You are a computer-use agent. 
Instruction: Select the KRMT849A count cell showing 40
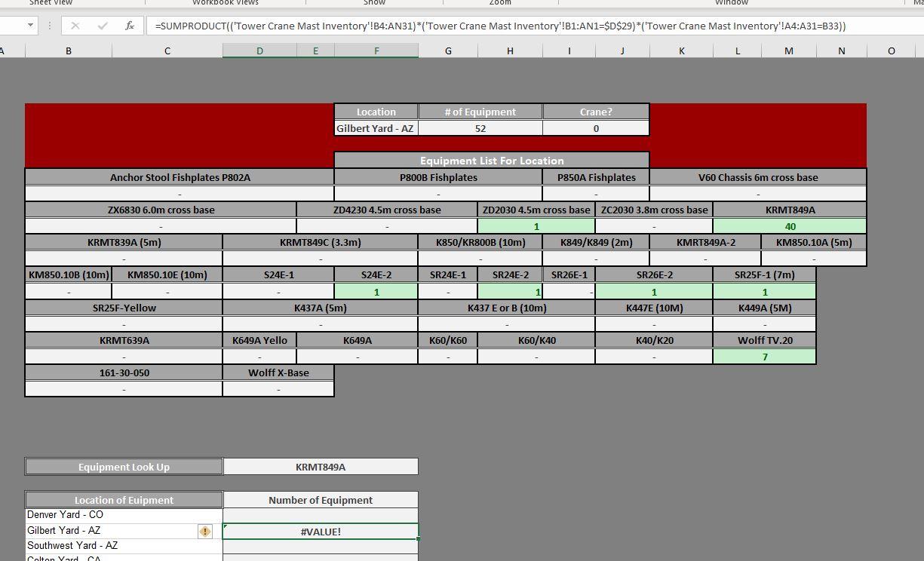coord(790,225)
